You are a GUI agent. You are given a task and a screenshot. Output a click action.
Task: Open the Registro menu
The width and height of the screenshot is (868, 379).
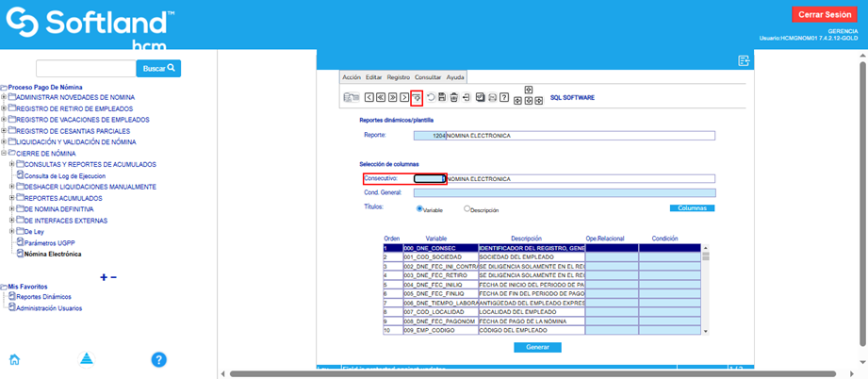(398, 77)
